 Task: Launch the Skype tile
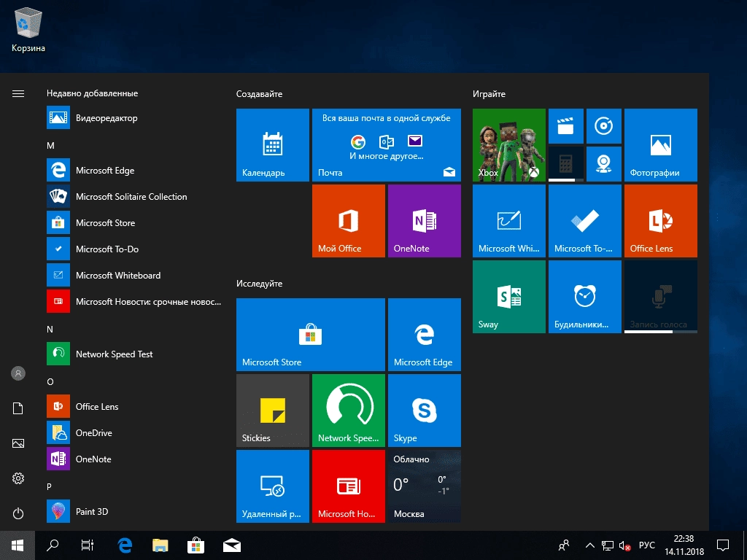point(425,411)
